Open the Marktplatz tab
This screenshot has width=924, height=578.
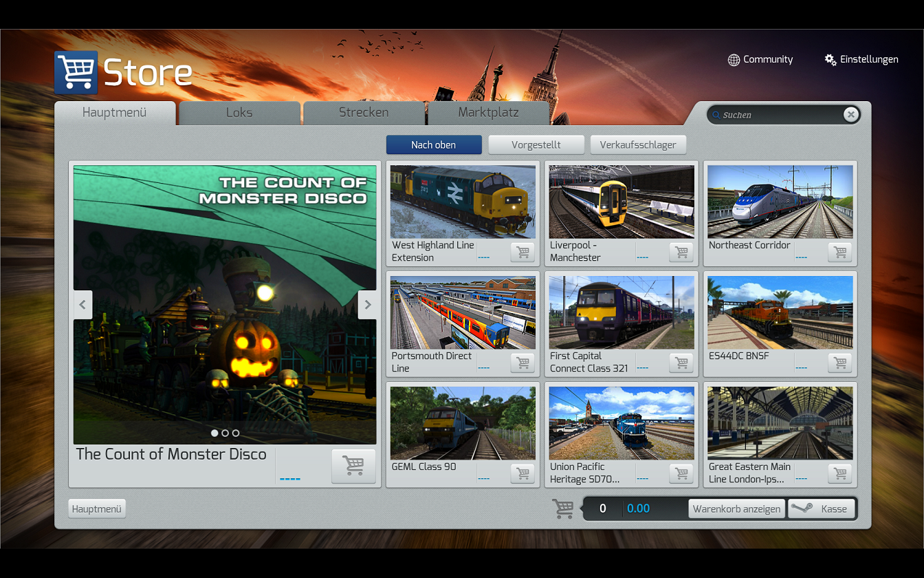point(488,113)
